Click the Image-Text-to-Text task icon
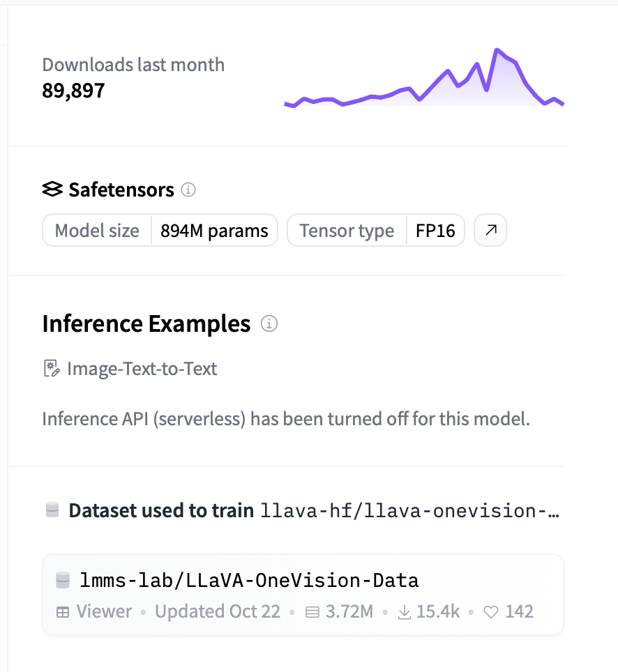Screen dimensions: 618x672 [52, 369]
